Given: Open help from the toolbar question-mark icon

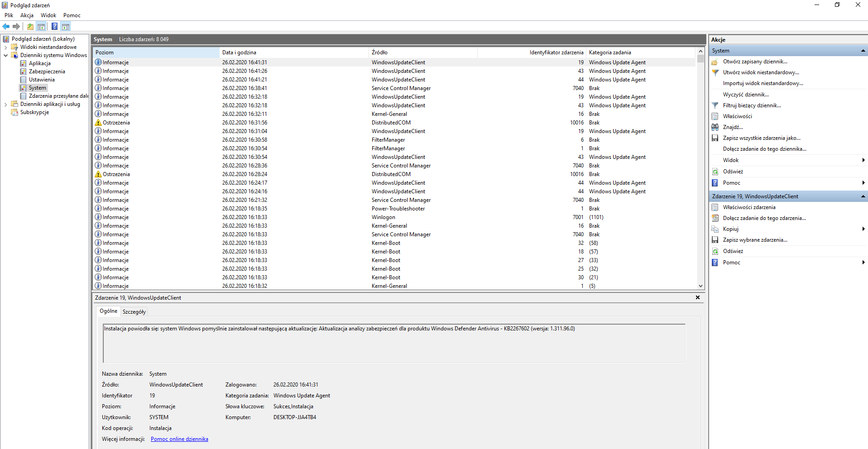Looking at the screenshot, I should [54, 26].
